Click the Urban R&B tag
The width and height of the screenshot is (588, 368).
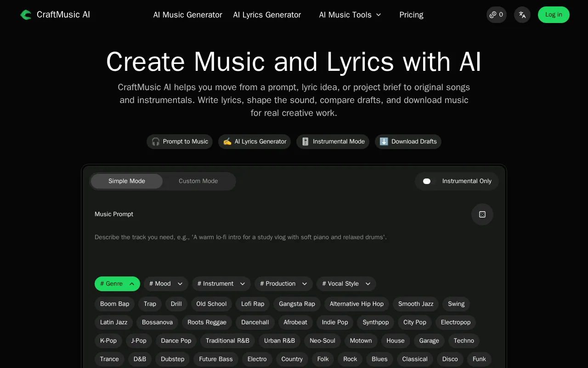(279, 341)
